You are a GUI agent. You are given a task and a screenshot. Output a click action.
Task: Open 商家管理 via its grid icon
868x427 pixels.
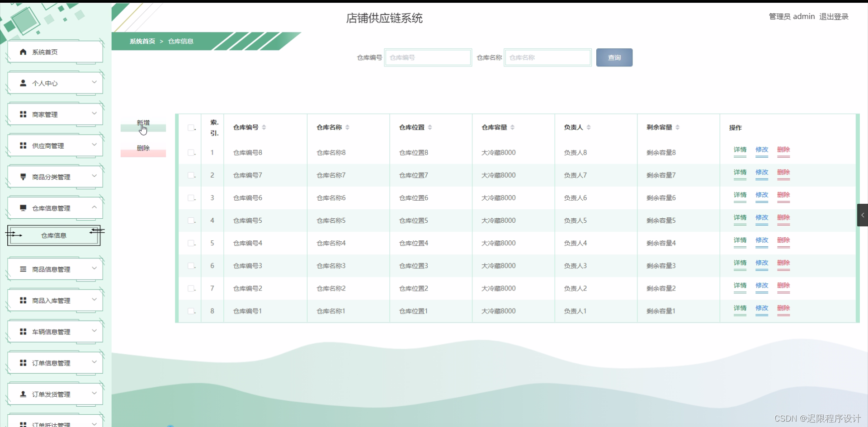coord(23,114)
